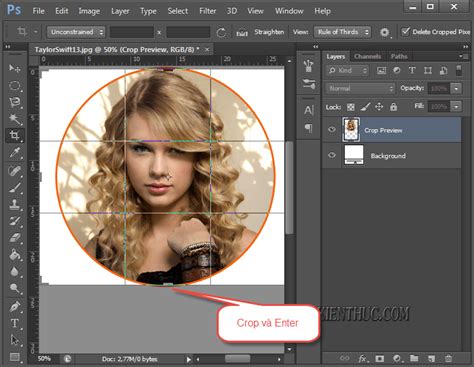Toggle layer filtering switch
This screenshot has width=474, height=367.
(x=459, y=70)
